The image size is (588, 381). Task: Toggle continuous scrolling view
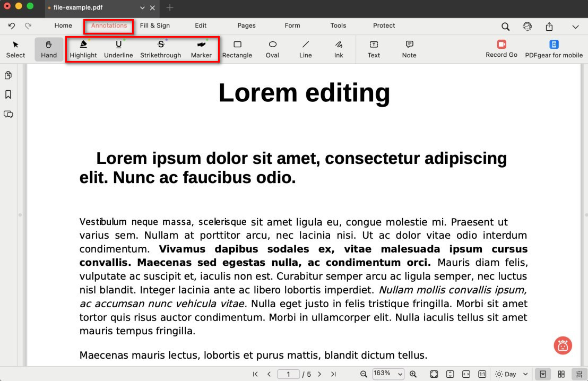coord(578,374)
